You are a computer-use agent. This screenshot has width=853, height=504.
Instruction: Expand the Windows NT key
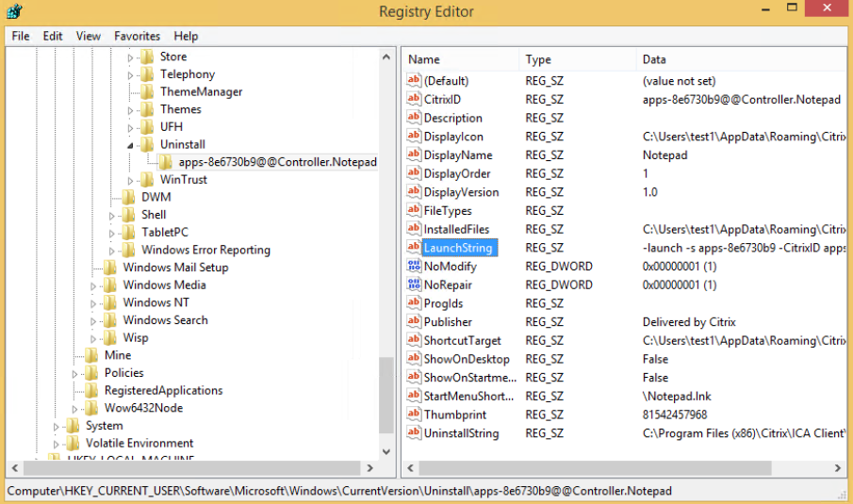(93, 303)
